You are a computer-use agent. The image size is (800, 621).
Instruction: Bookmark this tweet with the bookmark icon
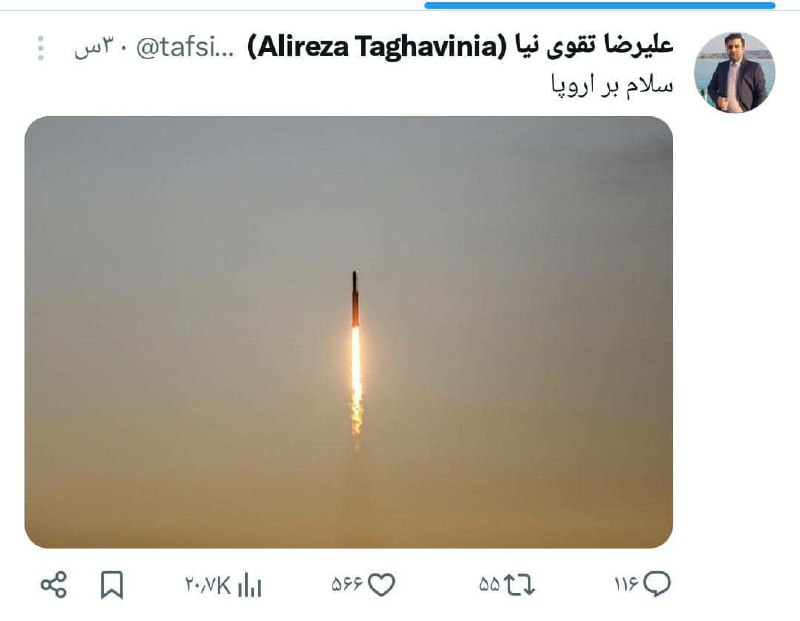point(112,585)
